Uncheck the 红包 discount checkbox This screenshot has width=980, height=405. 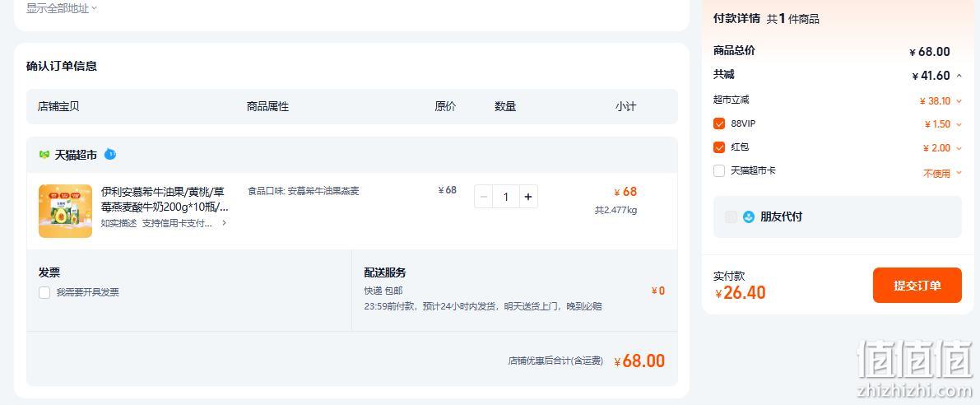point(719,147)
